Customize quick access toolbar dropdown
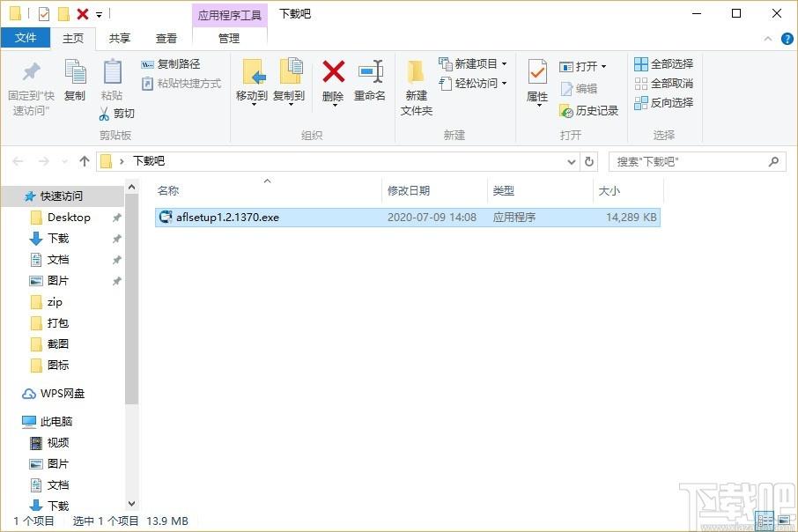The height and width of the screenshot is (532, 798). point(100,15)
